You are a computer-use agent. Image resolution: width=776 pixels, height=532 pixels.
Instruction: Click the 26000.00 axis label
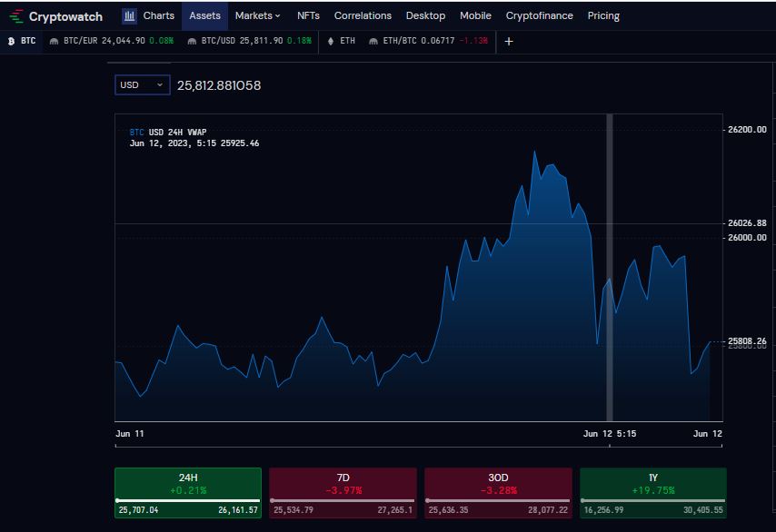(x=747, y=237)
